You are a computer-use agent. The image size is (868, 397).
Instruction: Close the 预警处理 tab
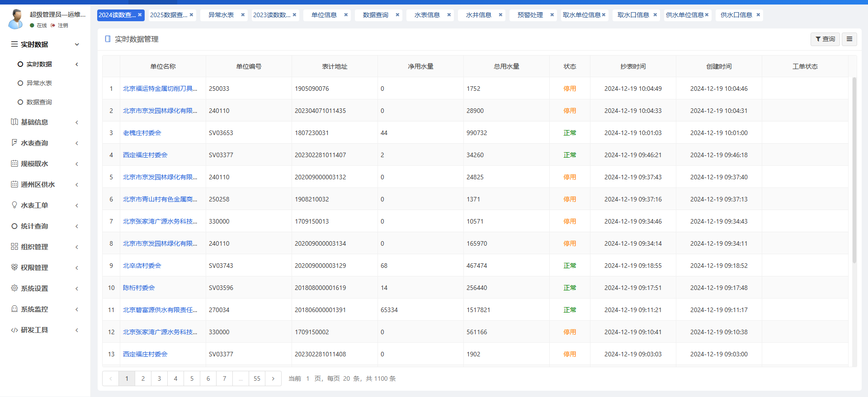(x=552, y=15)
